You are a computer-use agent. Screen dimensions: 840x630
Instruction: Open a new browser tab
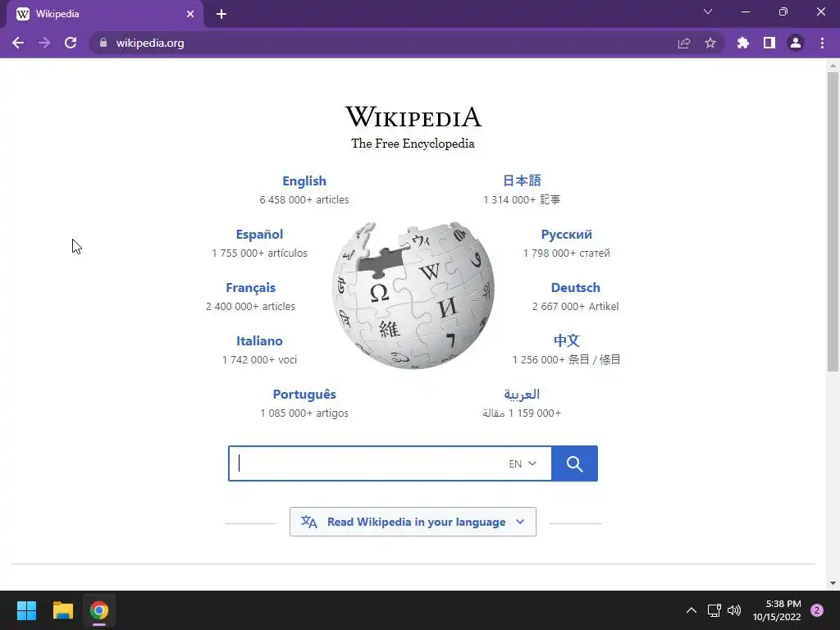pyautogui.click(x=221, y=15)
